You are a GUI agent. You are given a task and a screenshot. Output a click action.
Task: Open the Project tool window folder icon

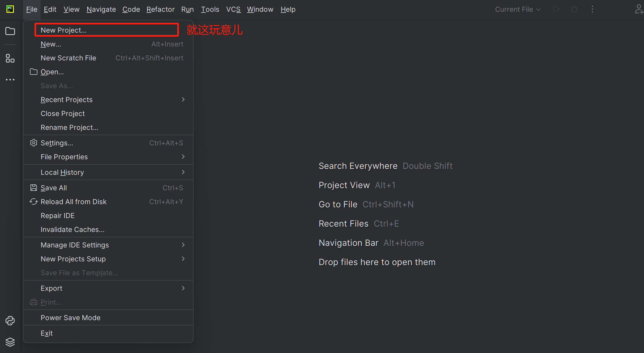(10, 31)
